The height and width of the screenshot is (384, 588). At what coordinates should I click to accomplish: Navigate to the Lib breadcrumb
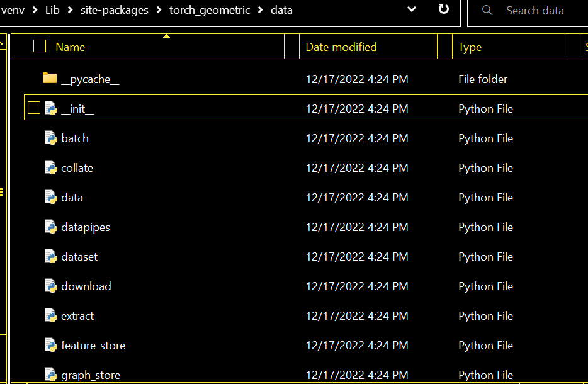point(52,10)
